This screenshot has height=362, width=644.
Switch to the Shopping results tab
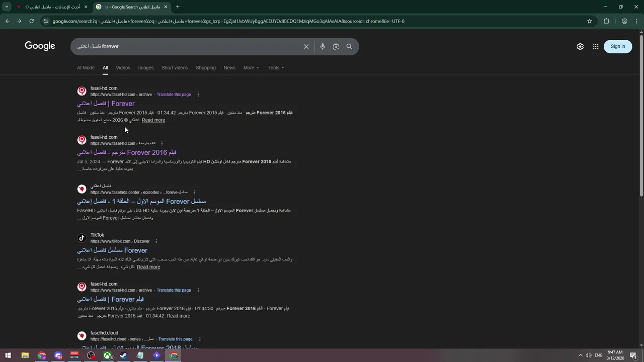point(206,68)
